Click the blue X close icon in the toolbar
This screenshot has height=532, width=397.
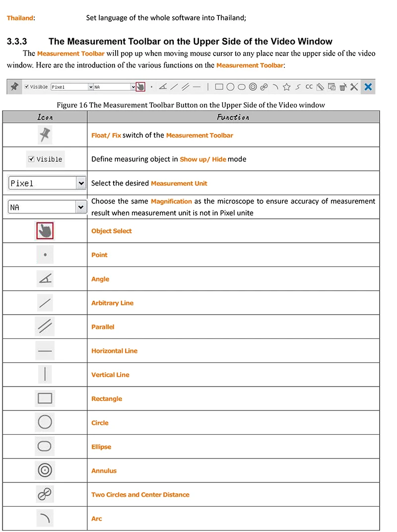pyautogui.click(x=368, y=87)
